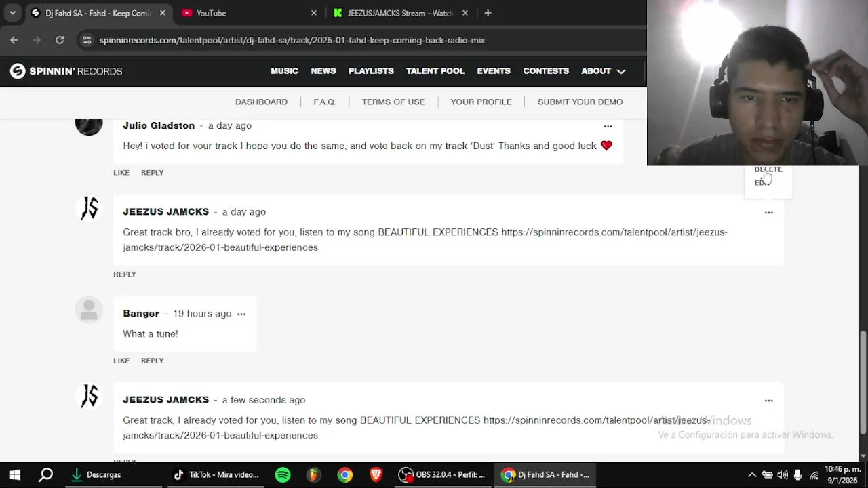
Task: Open the MUSIC menu
Action: (x=284, y=71)
